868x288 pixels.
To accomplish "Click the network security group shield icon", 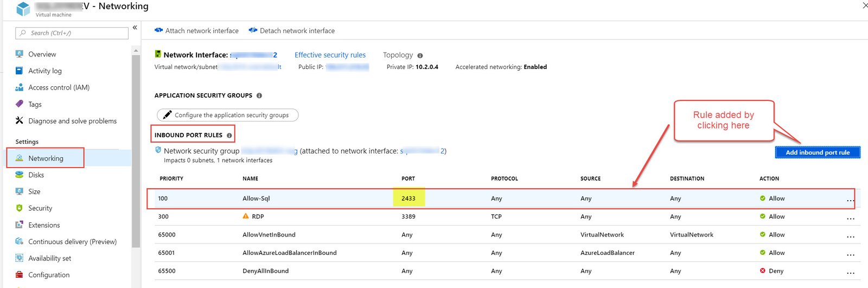I will point(158,150).
